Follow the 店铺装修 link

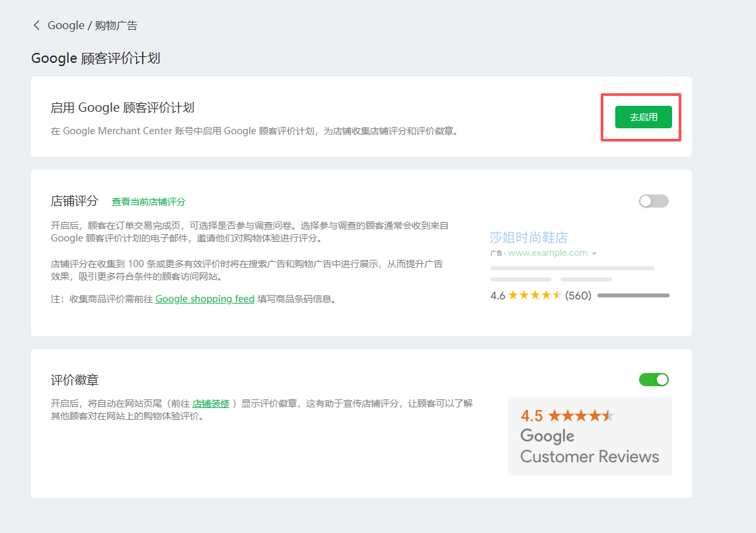coord(211,403)
